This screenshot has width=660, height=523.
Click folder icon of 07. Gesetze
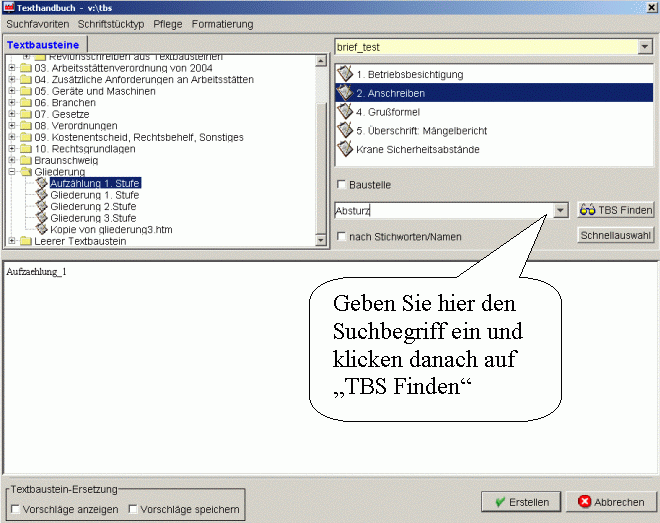click(26, 114)
